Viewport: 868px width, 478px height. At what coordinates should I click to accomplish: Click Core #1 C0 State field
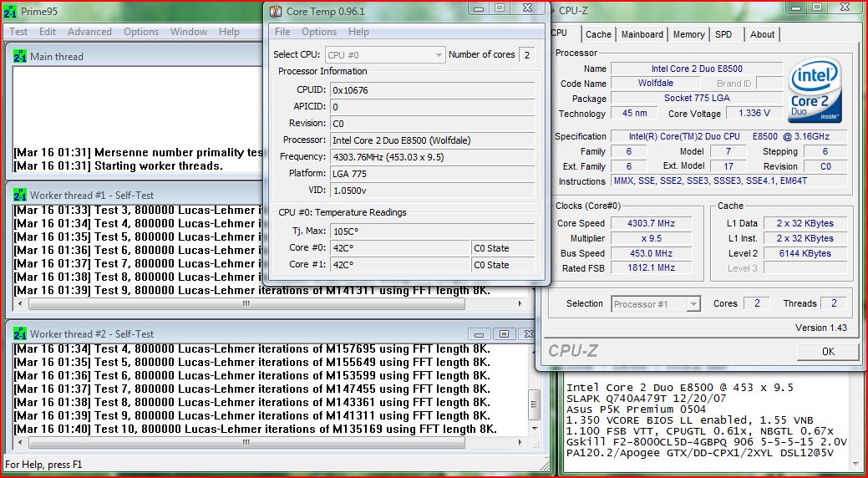tap(503, 265)
